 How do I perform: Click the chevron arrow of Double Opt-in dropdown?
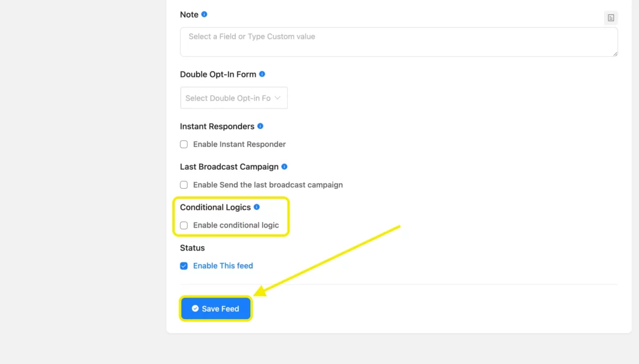[x=278, y=98]
